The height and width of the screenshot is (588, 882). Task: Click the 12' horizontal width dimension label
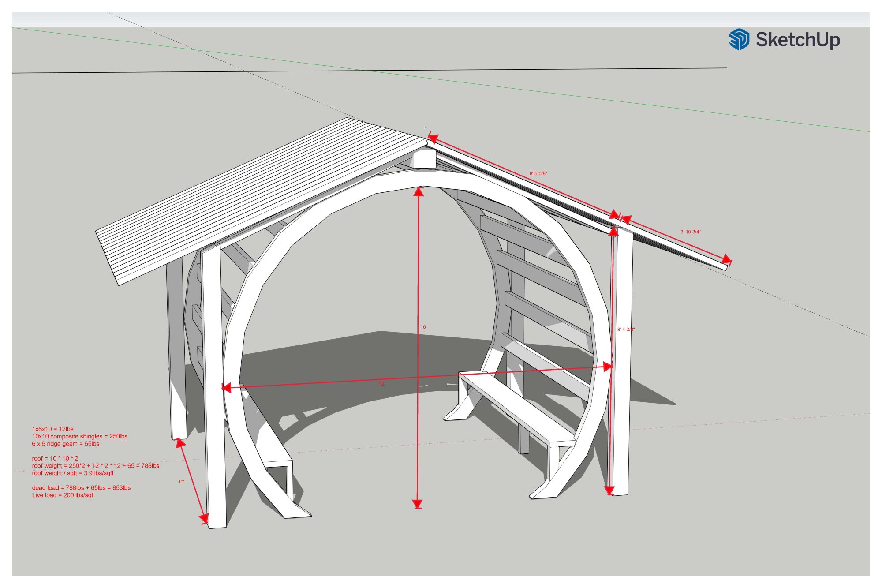[382, 384]
